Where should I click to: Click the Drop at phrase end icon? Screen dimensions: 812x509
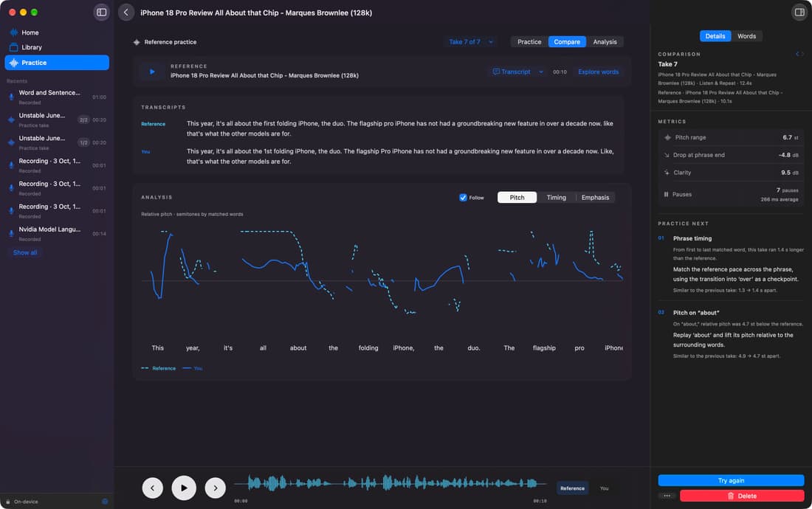667,155
